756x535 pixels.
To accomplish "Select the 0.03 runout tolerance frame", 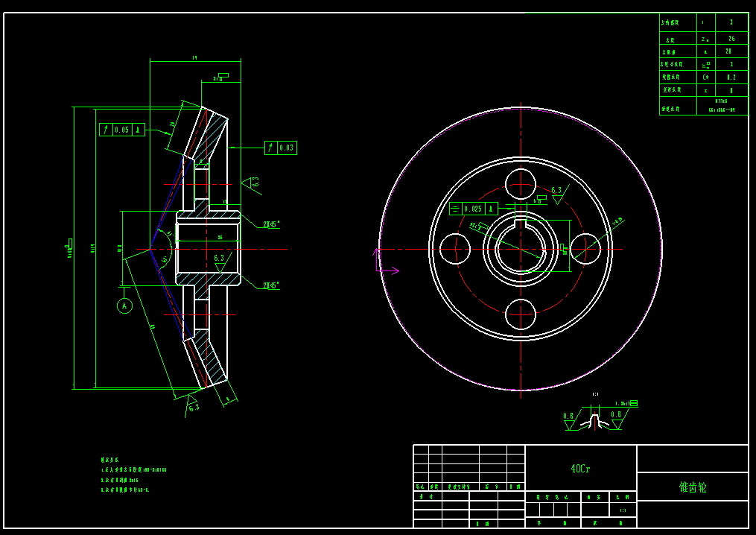I will tap(281, 148).
